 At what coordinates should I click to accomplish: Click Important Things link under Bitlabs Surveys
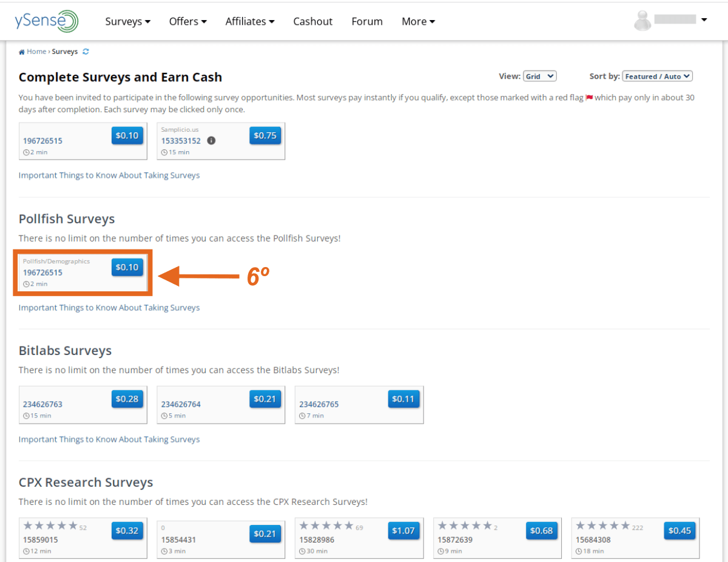coord(109,439)
